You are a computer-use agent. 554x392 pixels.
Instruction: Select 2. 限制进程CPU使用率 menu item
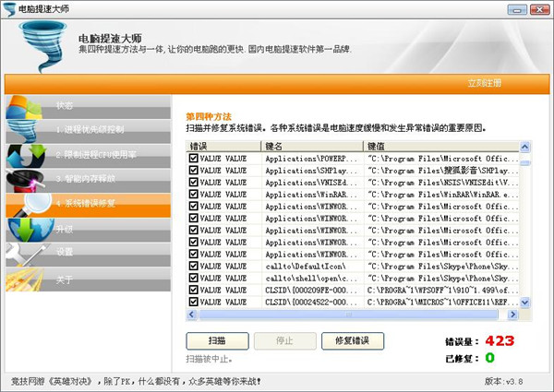pos(88,156)
